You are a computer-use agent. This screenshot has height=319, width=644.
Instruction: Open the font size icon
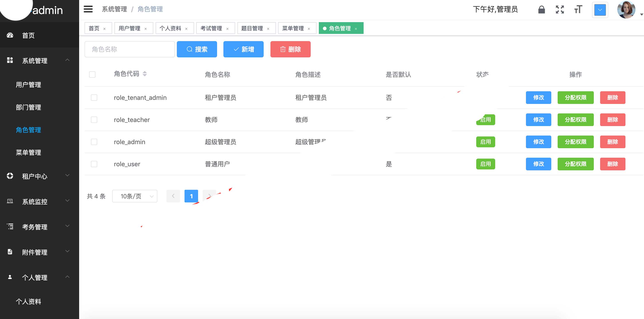tap(578, 10)
